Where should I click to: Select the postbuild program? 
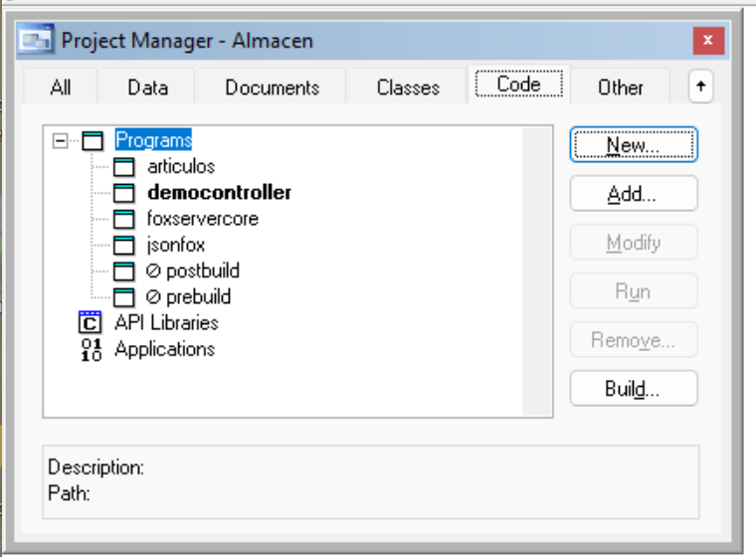[203, 271]
